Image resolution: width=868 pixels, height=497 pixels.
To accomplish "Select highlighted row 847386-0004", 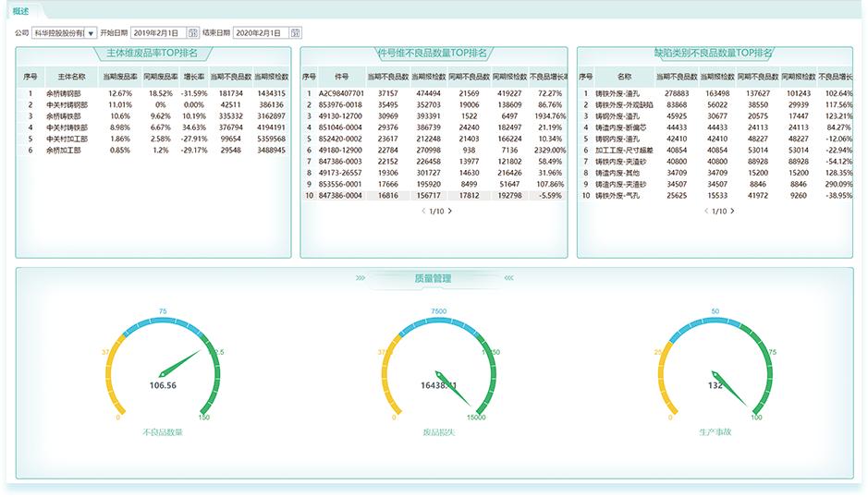I will [x=341, y=196].
